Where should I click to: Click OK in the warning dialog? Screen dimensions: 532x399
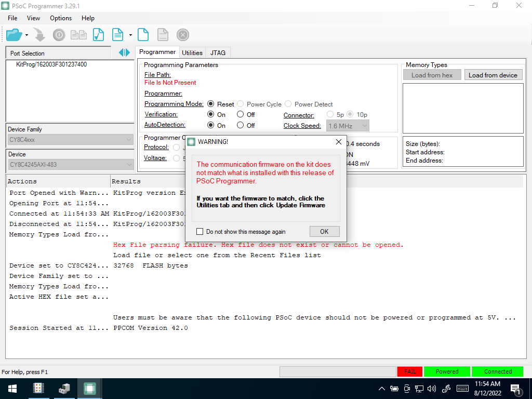coord(324,231)
